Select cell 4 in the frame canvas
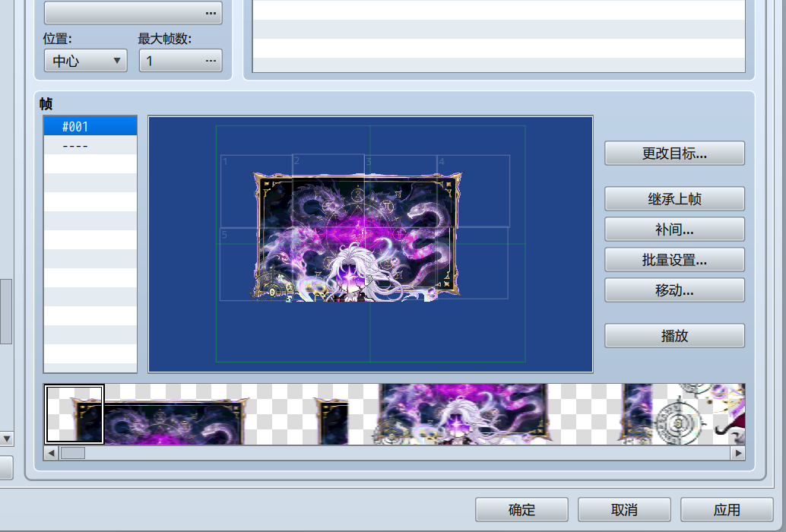Screen dimensions: 786x532 coord(474,192)
